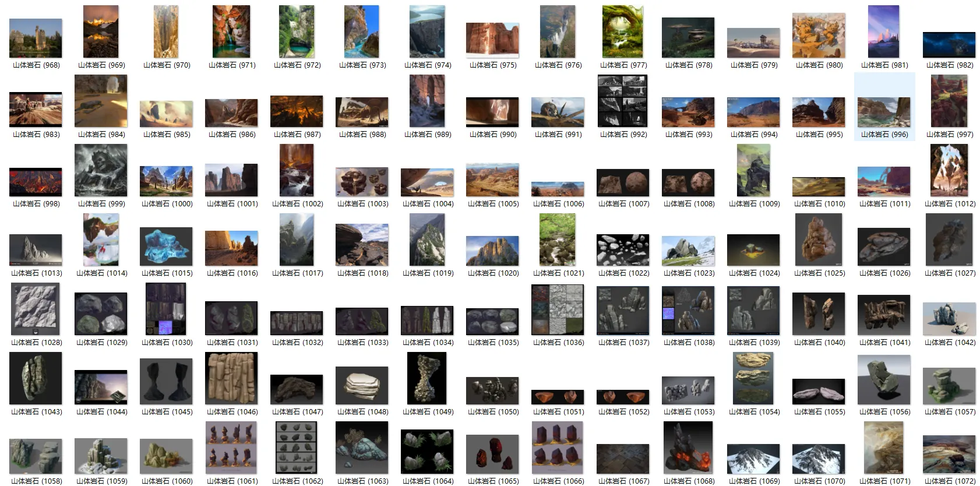The width and height of the screenshot is (980, 486).
Task: Select the lava rock thumbnail 山体岩石 (1068)
Action: coord(688,448)
